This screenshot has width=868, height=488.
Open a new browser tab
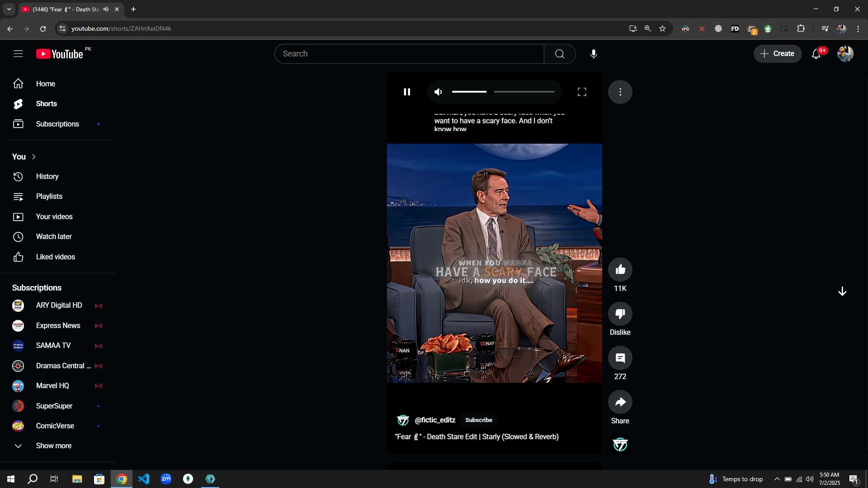click(x=133, y=9)
